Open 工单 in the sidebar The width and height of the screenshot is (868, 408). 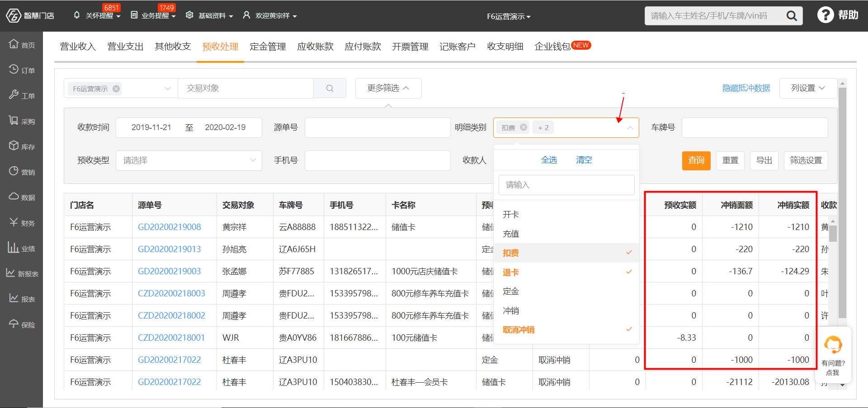(22, 95)
